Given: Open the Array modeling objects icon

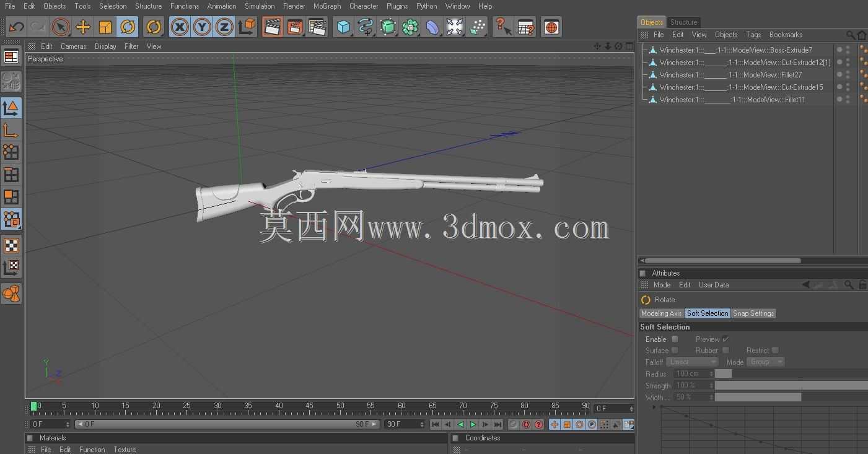Looking at the screenshot, I should [410, 27].
